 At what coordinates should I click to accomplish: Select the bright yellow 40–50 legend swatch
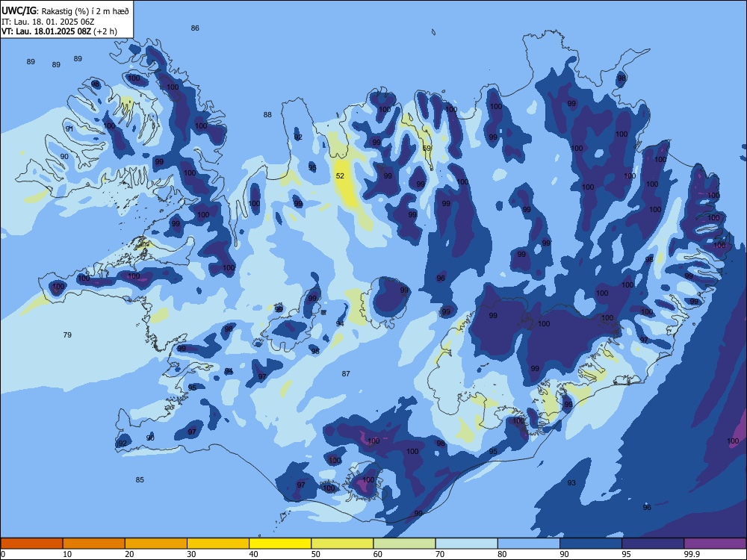pyautogui.click(x=280, y=544)
